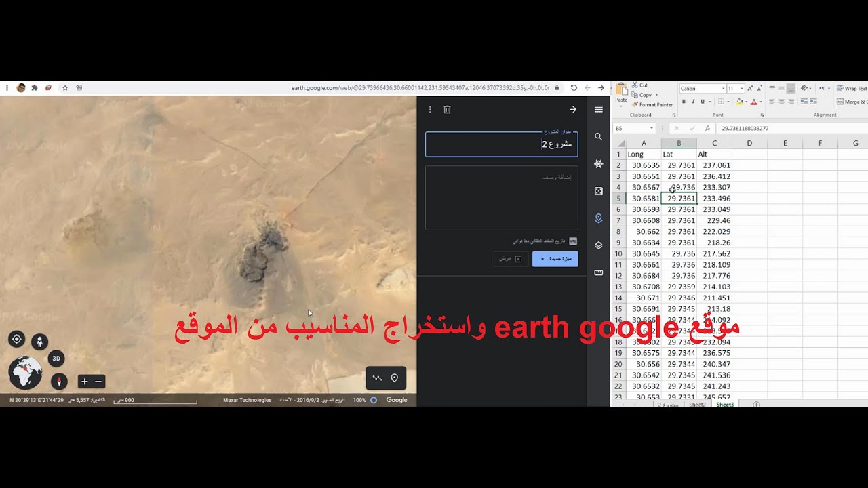Select Excel cell with value 237.061
Screen dimensions: 868x488
[x=714, y=165]
